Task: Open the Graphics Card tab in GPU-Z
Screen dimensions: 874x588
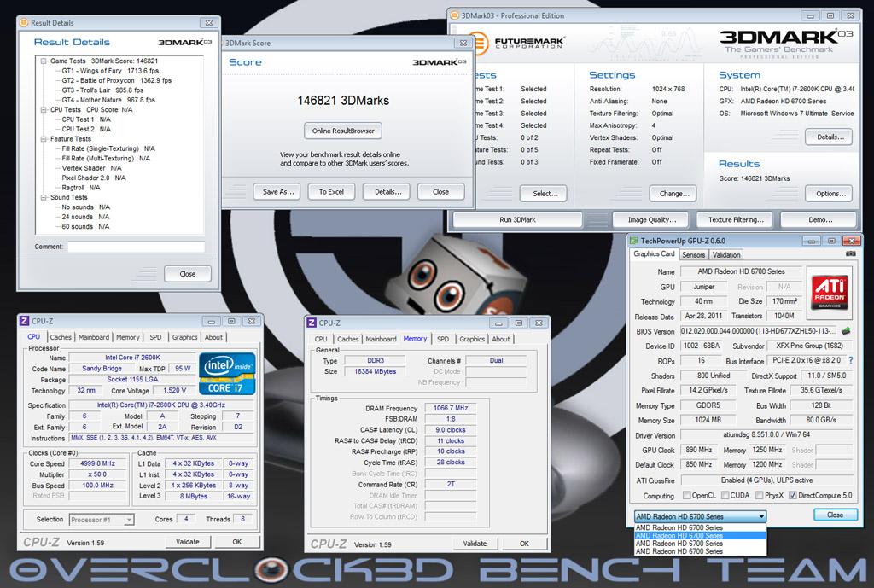Action: point(654,253)
